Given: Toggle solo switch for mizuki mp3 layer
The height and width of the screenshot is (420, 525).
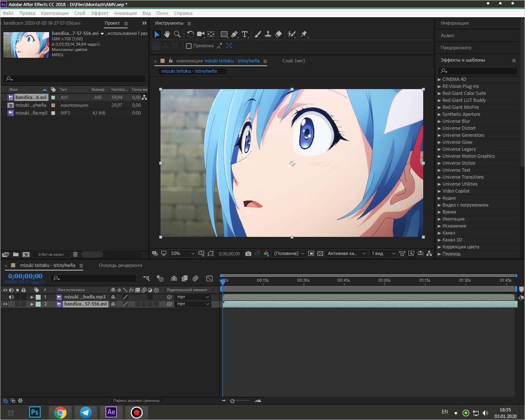Looking at the screenshot, I should [x=17, y=297].
